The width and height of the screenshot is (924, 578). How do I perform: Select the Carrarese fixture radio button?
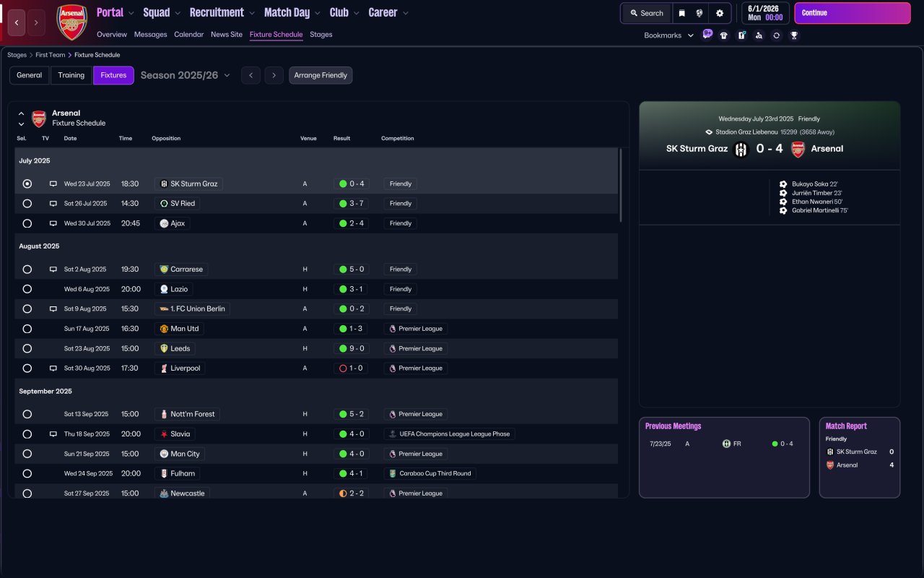[27, 269]
